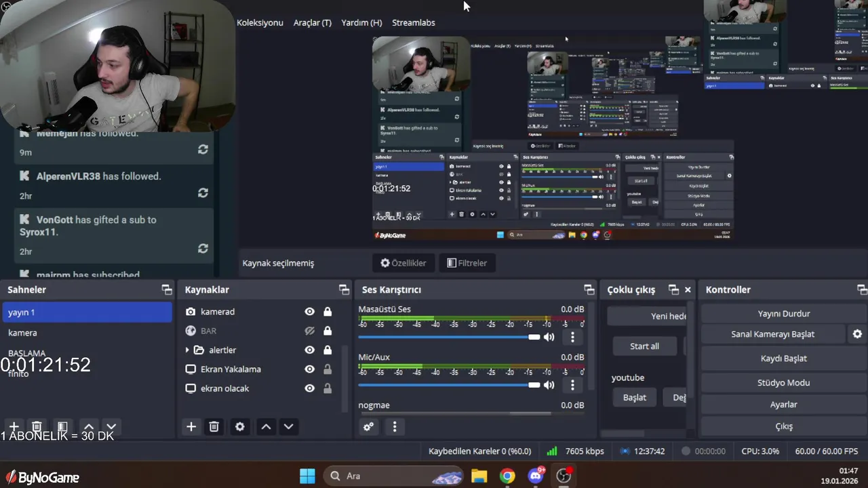Screen dimensions: 868x488
Task: Hide the ekran olacak source
Action: coord(310,388)
